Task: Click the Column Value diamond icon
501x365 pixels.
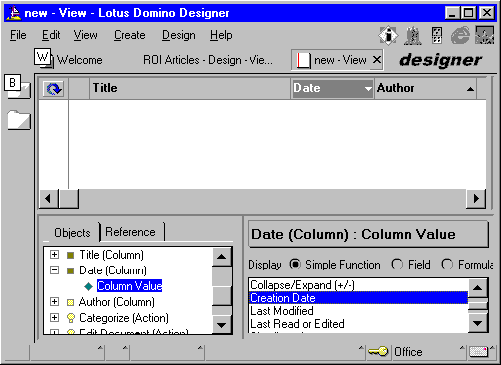Action: click(89, 286)
